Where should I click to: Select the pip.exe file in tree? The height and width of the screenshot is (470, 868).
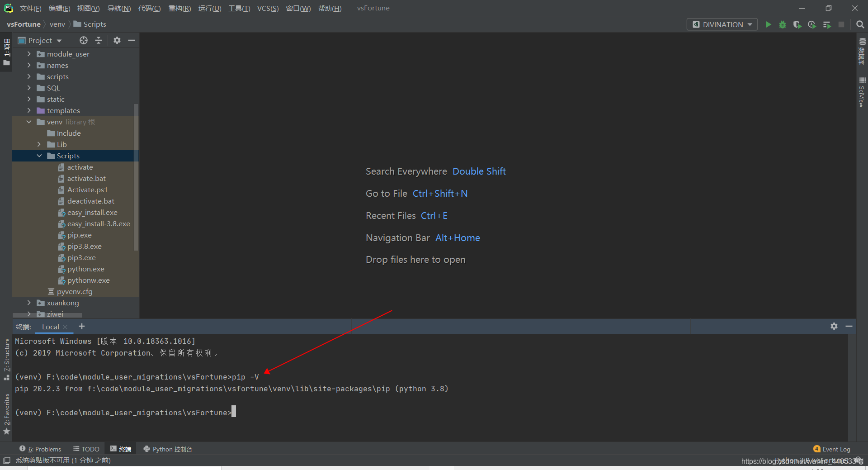(x=80, y=235)
